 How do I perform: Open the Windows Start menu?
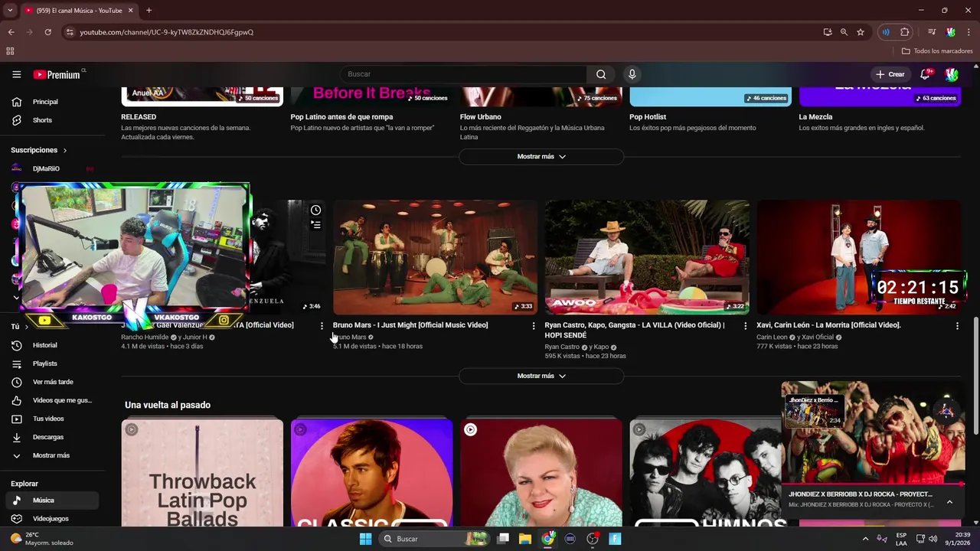[365, 539]
